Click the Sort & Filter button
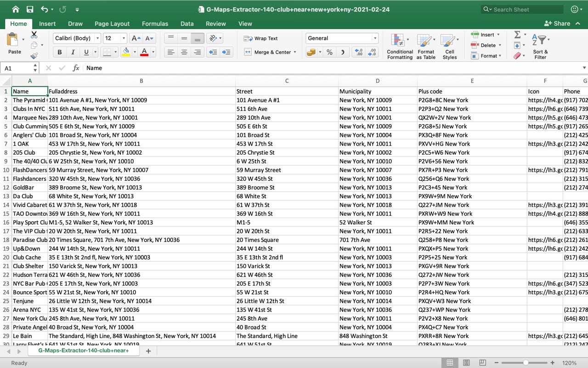 pos(540,46)
